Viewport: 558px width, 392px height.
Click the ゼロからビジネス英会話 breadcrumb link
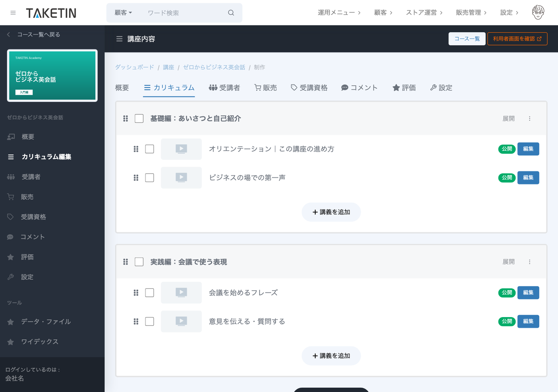point(214,67)
